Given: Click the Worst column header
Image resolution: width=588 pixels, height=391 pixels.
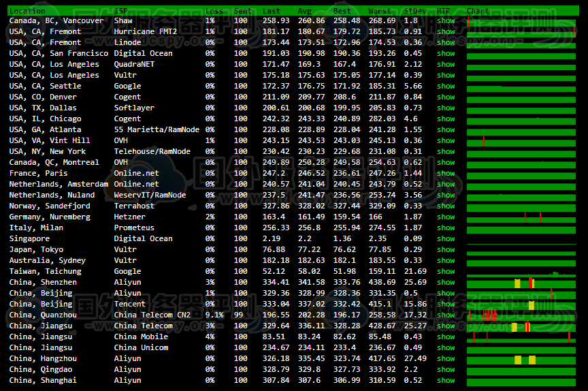Looking at the screenshot, I should pyautogui.click(x=380, y=11).
